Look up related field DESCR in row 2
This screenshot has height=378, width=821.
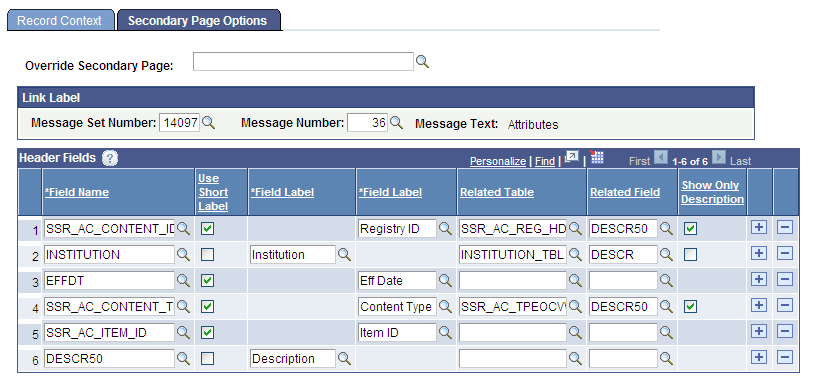[x=666, y=254]
